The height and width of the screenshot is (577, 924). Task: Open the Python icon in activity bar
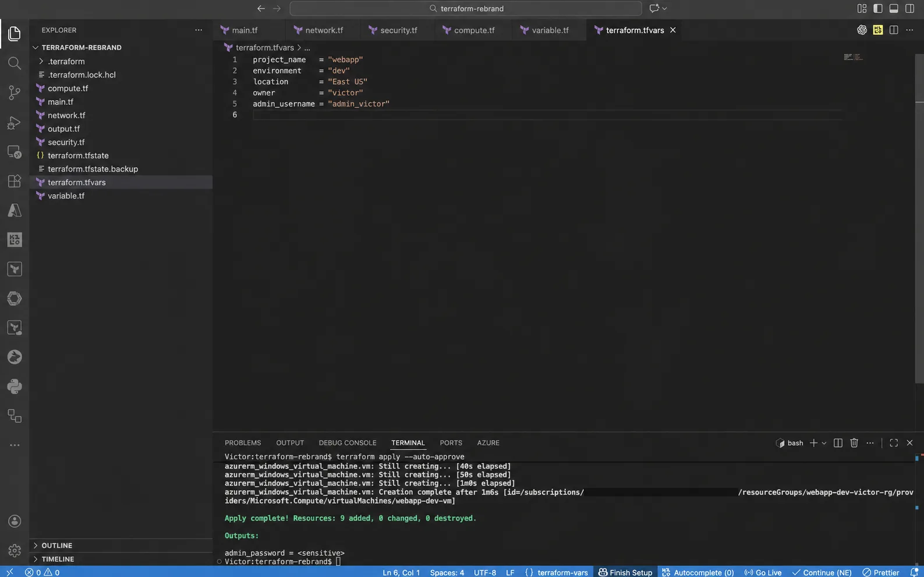point(15,386)
